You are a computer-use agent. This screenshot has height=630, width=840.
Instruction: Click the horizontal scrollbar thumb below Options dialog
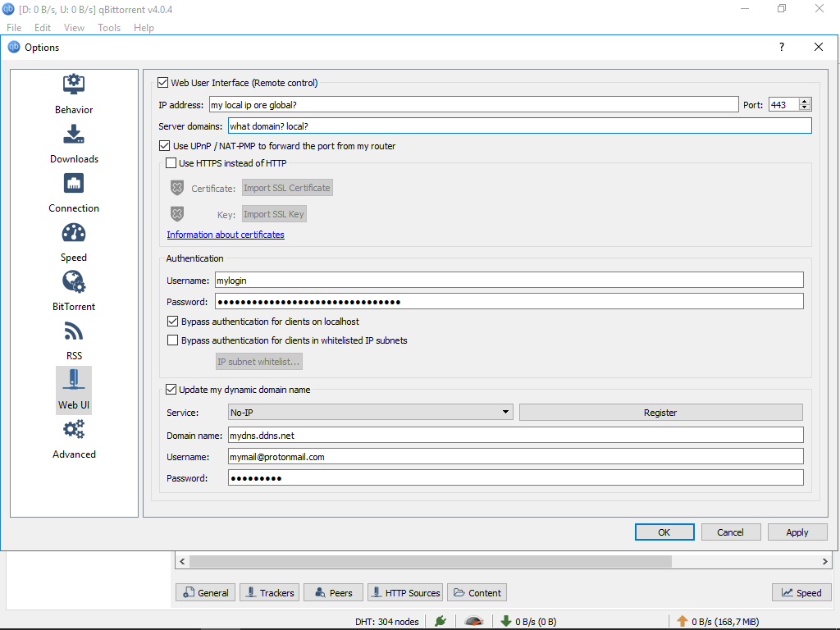(x=431, y=561)
